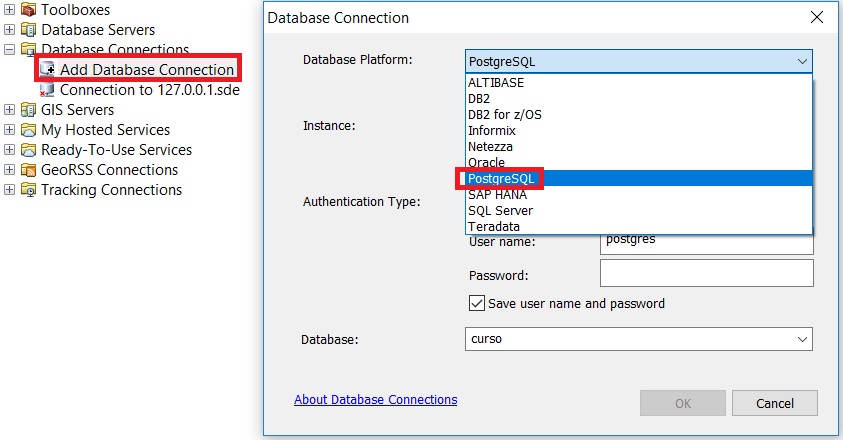
Task: Click the Authentication Type label text
Action: [x=361, y=202]
